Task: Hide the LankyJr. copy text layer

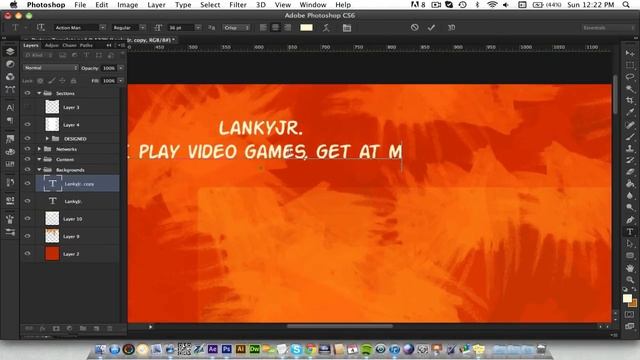Action: pyautogui.click(x=27, y=183)
